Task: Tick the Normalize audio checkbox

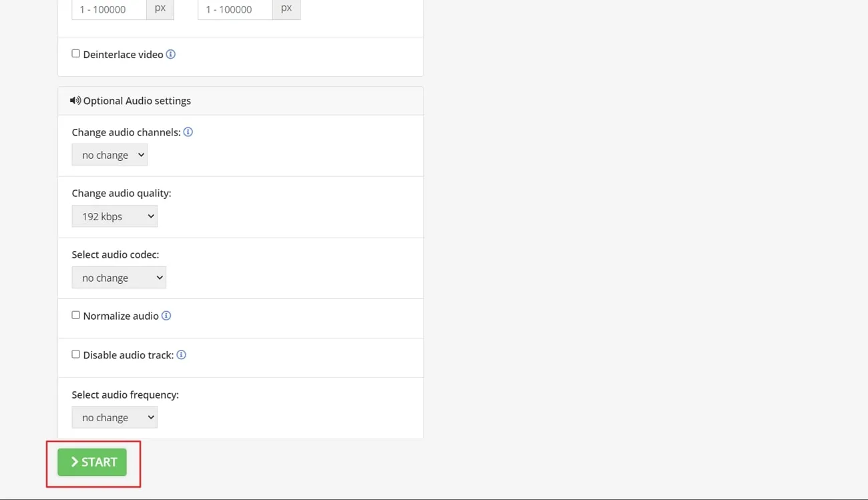Action: click(x=76, y=315)
